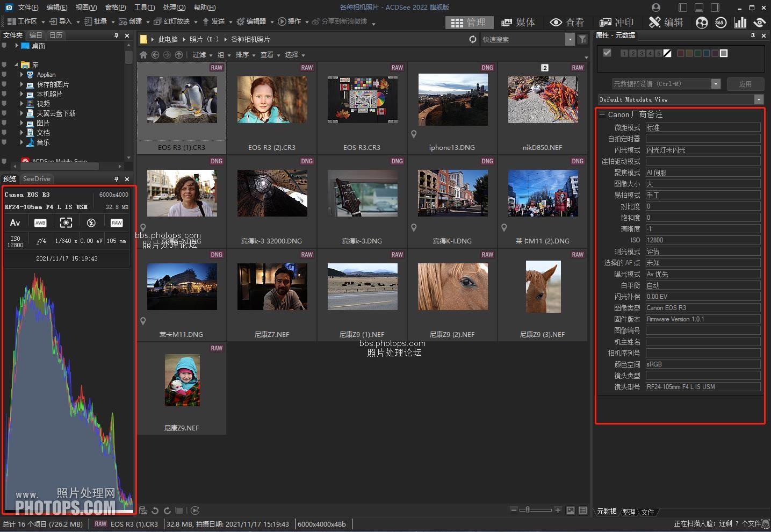Screen dimensions: 771x532
Task: Click the ACDSee app logo in title bar
Action: click(8, 7)
